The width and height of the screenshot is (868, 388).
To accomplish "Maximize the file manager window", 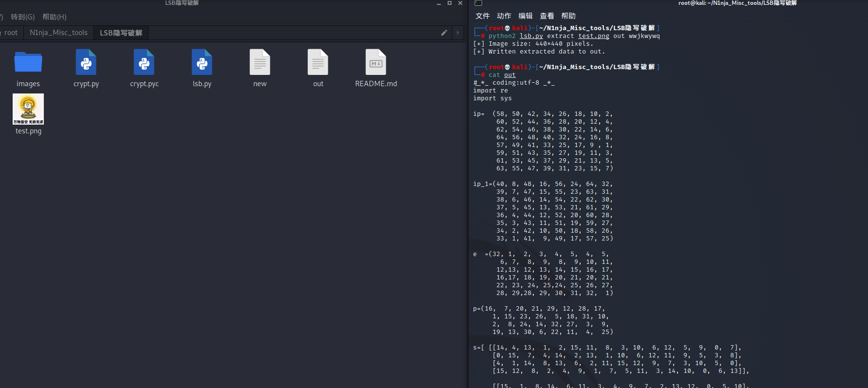I will pyautogui.click(x=450, y=3).
